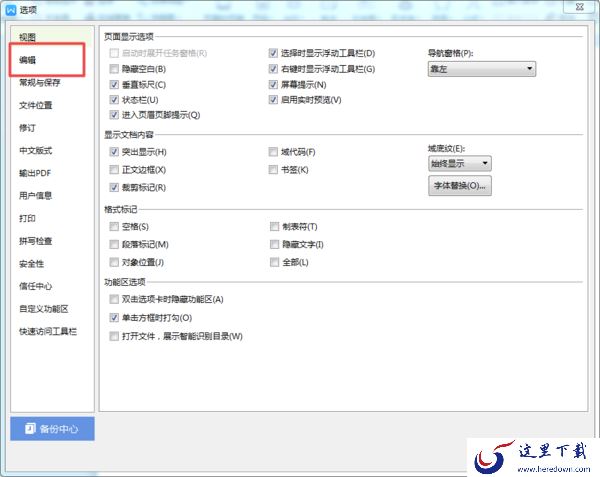Close the 选项 dialog window

click(580, 7)
